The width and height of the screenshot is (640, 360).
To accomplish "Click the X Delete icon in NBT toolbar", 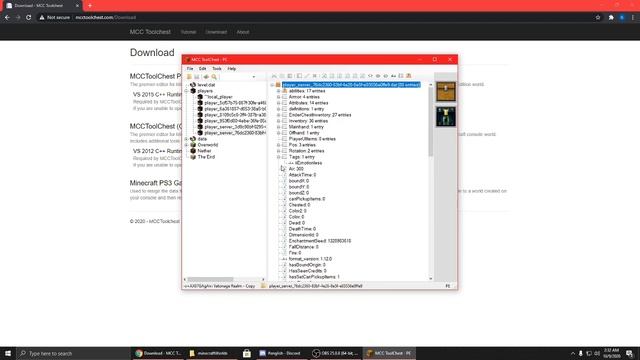I will tap(315, 76).
